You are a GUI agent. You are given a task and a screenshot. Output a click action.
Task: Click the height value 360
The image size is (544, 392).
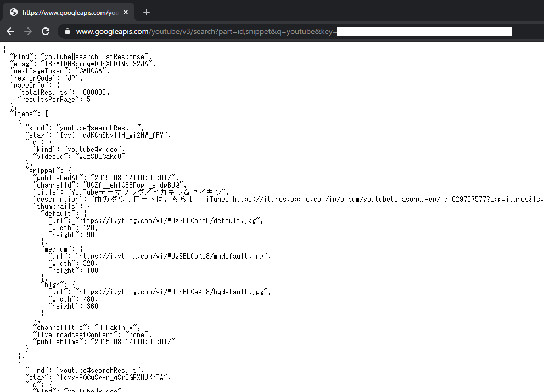pyautogui.click(x=92, y=306)
